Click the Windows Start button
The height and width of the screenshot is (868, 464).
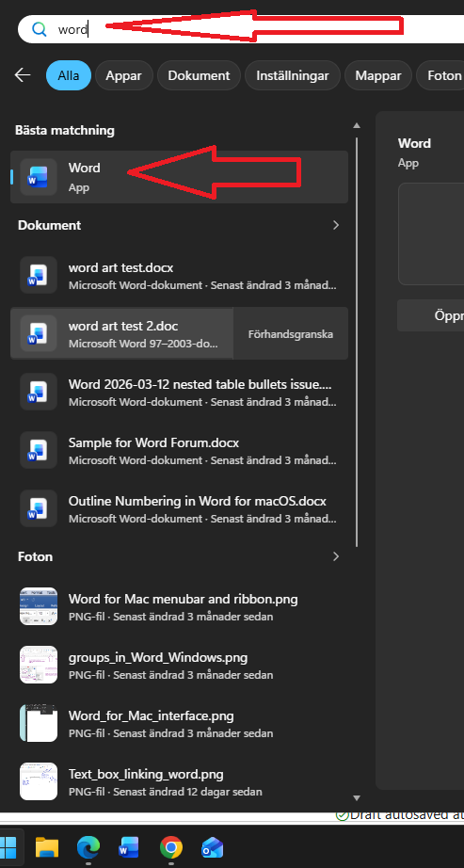coord(8,847)
